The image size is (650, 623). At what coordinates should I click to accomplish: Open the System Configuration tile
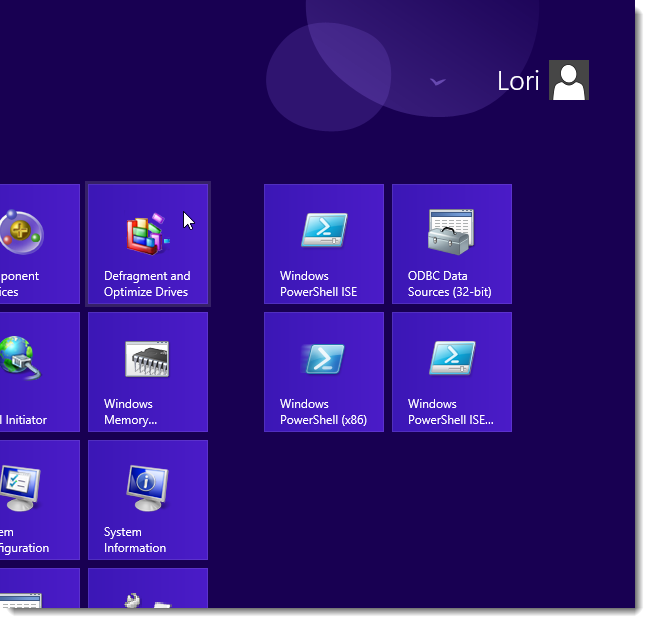point(40,500)
